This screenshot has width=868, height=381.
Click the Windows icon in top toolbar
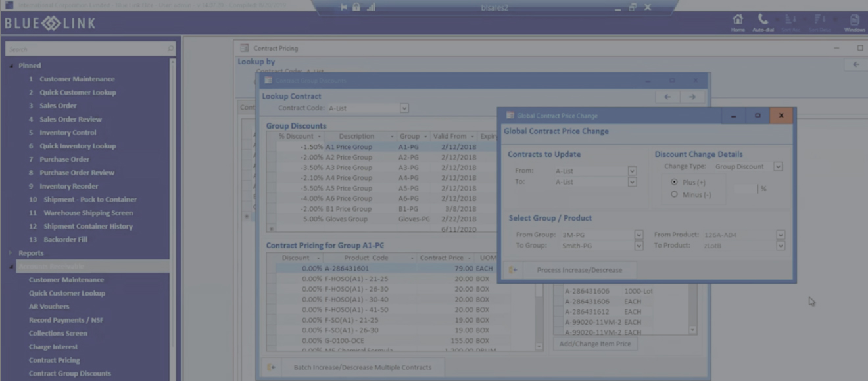tap(854, 20)
